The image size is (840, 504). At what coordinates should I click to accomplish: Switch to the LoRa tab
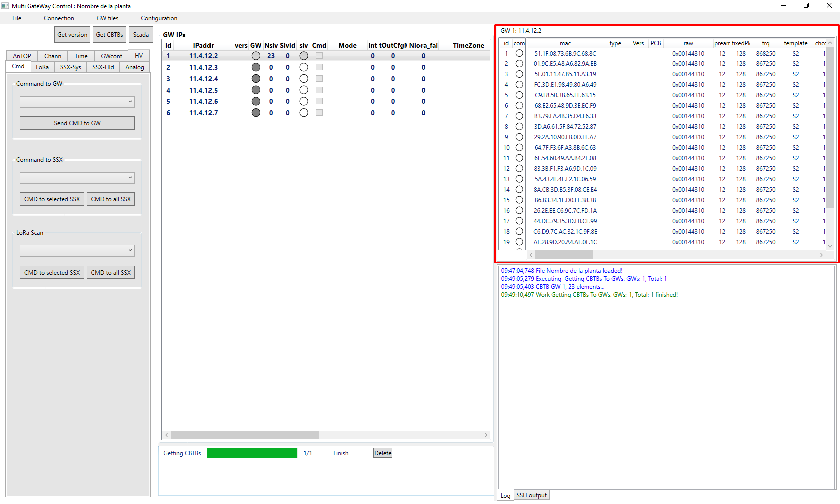click(x=43, y=66)
